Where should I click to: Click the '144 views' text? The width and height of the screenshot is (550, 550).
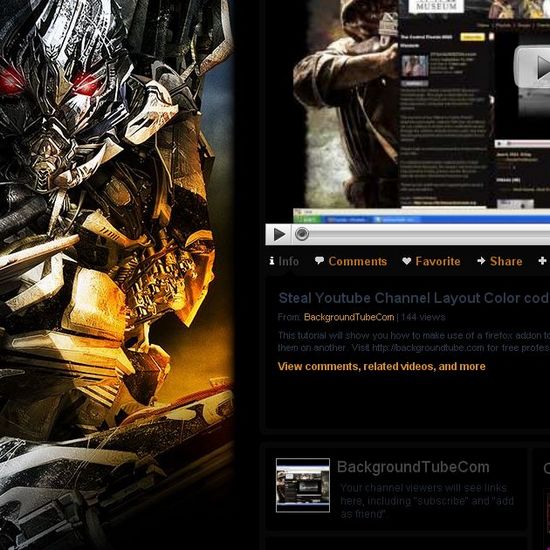tap(423, 317)
